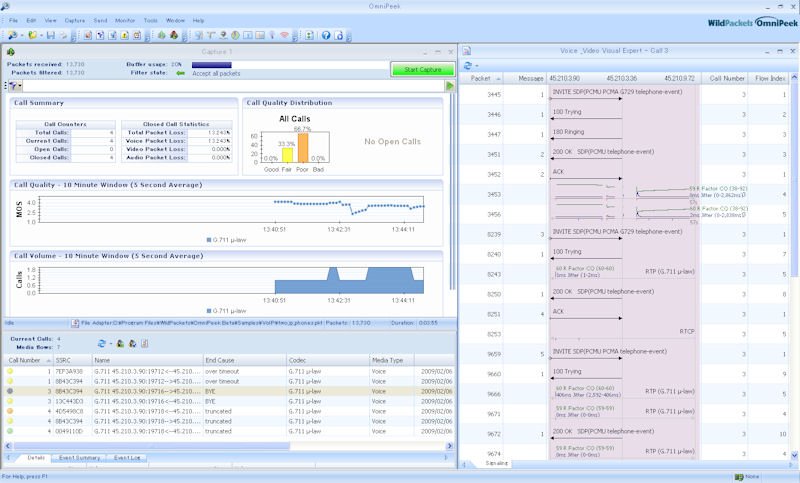Image resolution: width=800 pixels, height=483 pixels.
Task: Sort by the Media Type column header
Action: [x=392, y=360]
